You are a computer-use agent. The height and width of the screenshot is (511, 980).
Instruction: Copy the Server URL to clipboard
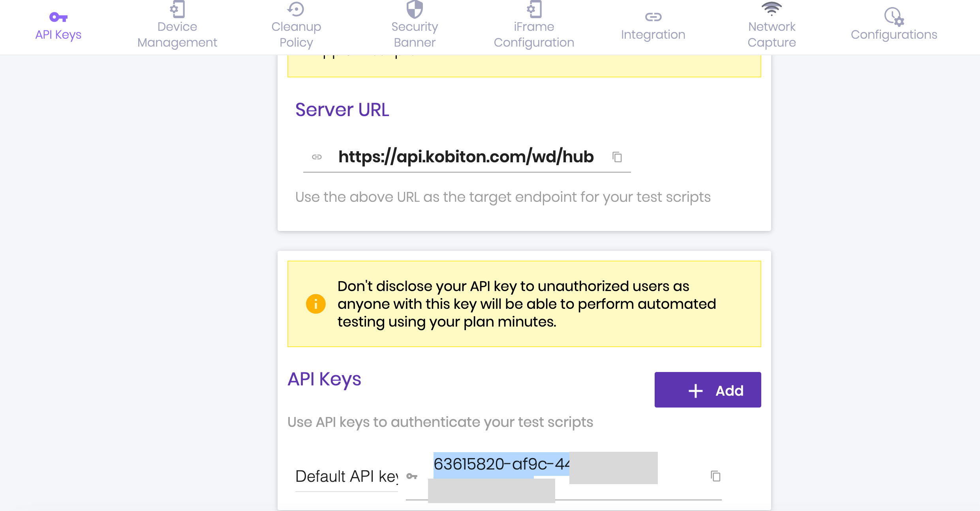click(617, 157)
